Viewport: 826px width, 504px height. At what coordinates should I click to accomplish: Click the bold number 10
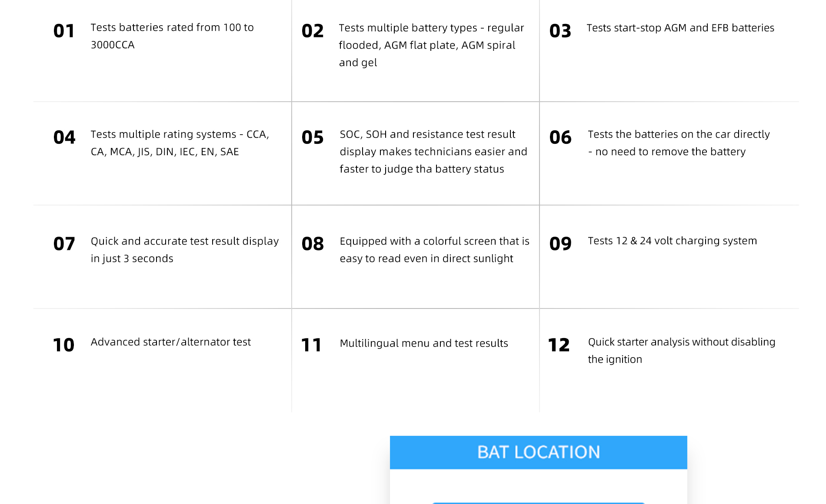click(x=63, y=345)
